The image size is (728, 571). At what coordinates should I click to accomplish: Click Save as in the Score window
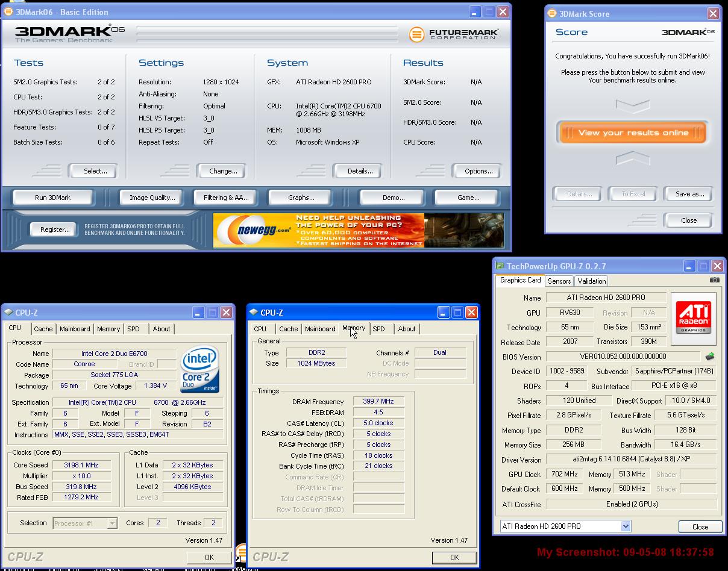click(x=689, y=194)
